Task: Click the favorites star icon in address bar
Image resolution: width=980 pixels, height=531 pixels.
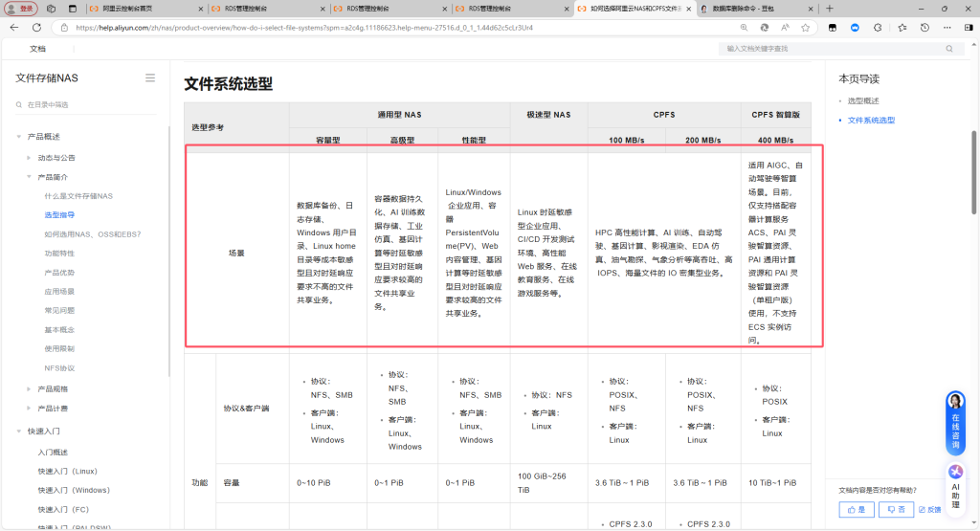Action: click(806, 28)
